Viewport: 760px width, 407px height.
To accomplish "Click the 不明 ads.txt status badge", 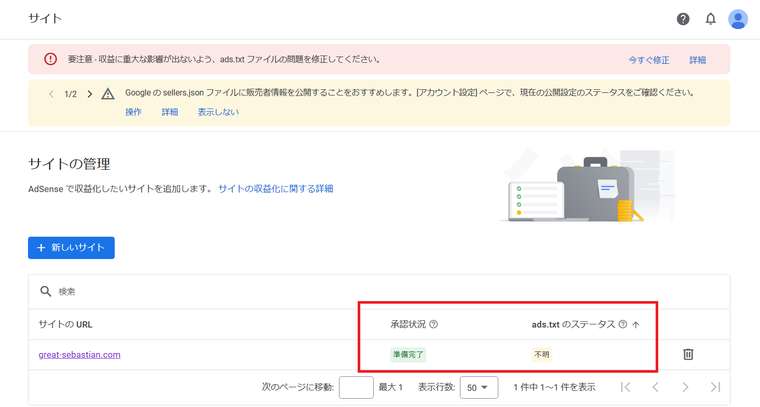I will click(542, 355).
